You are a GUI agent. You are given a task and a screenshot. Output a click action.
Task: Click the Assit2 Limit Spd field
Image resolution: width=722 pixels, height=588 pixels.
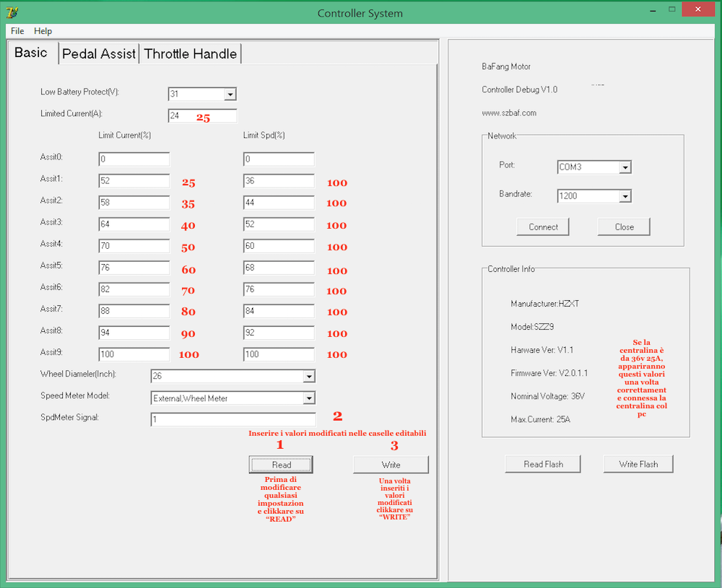(279, 203)
